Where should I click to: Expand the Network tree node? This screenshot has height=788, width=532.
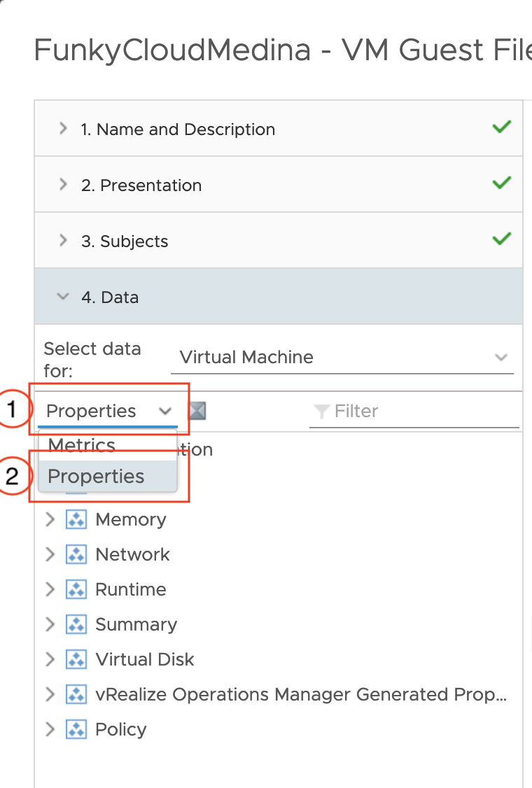click(50, 554)
